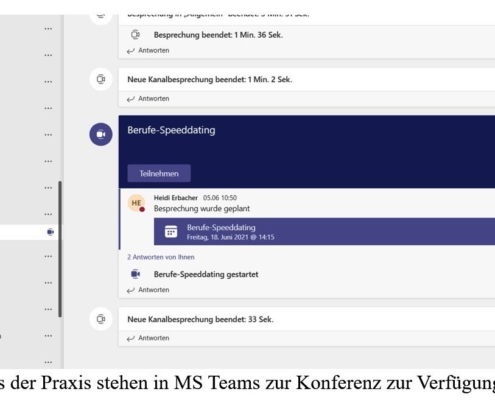
Task: Click 'Neue Kanalbesprechung beendet: 1 Min. 2 Sek.' text
Action: tap(210, 80)
